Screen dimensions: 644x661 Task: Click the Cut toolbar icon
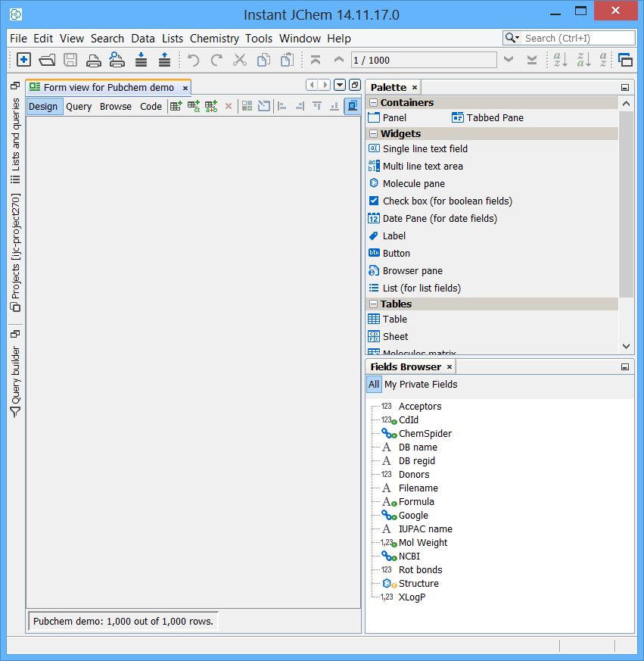pyautogui.click(x=239, y=60)
